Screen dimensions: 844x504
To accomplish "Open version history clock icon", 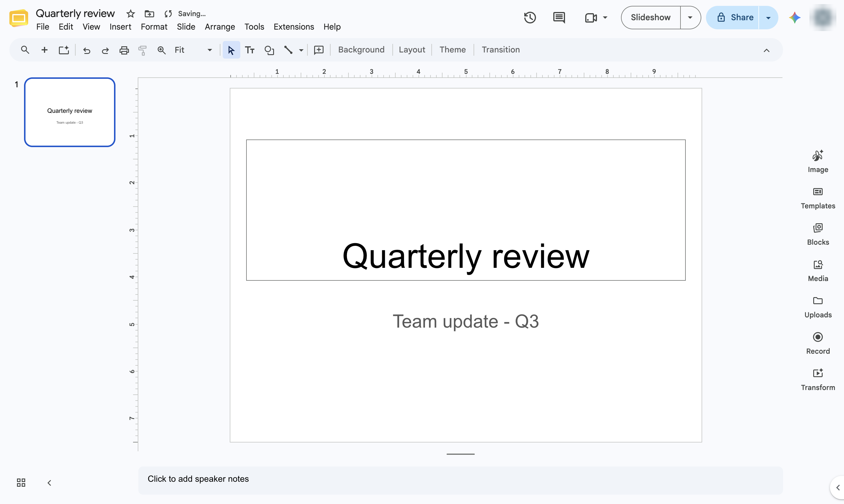I will [530, 17].
